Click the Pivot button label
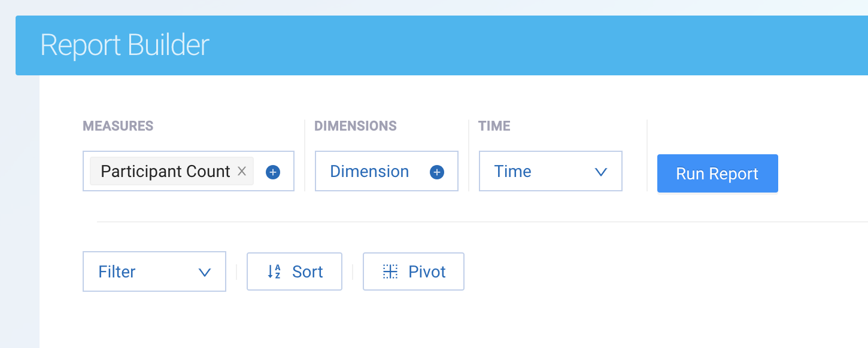Image resolution: width=868 pixels, height=348 pixels. tap(427, 272)
